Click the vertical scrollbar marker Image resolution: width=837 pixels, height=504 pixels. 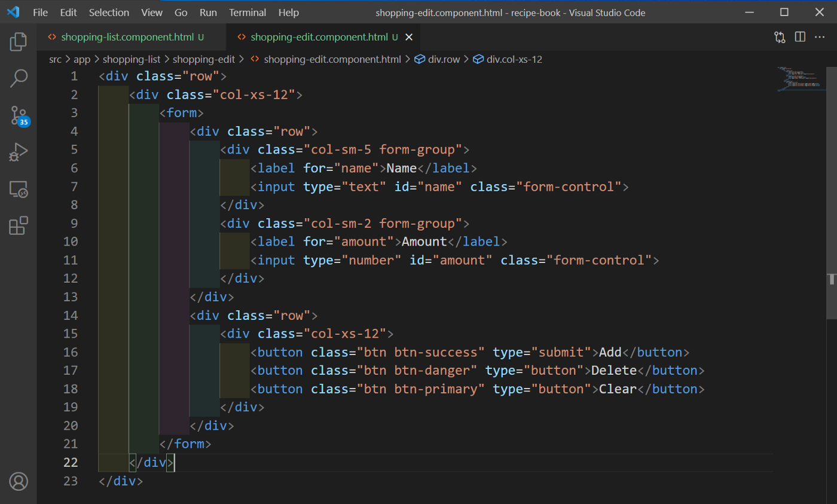pyautogui.click(x=832, y=279)
